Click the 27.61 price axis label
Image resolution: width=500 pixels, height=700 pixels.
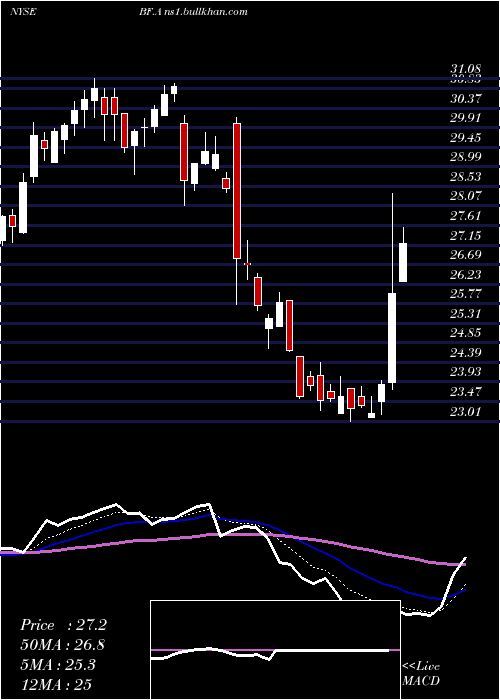point(466,215)
